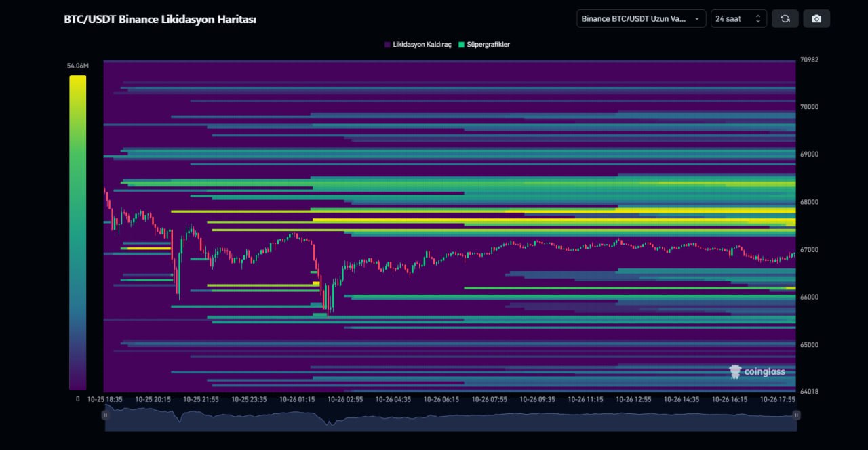
Task: Click the green Süpergrafikler legend swatch
Action: pyautogui.click(x=462, y=45)
